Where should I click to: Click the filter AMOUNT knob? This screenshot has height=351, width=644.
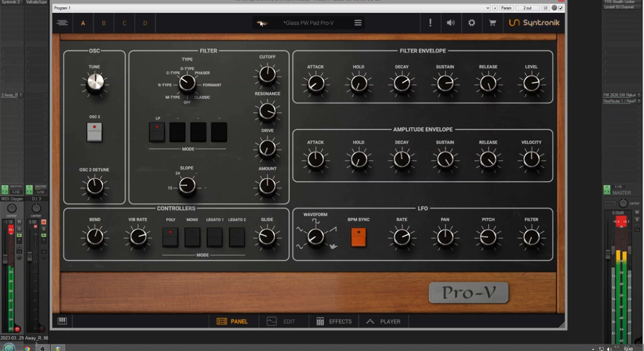point(268,185)
